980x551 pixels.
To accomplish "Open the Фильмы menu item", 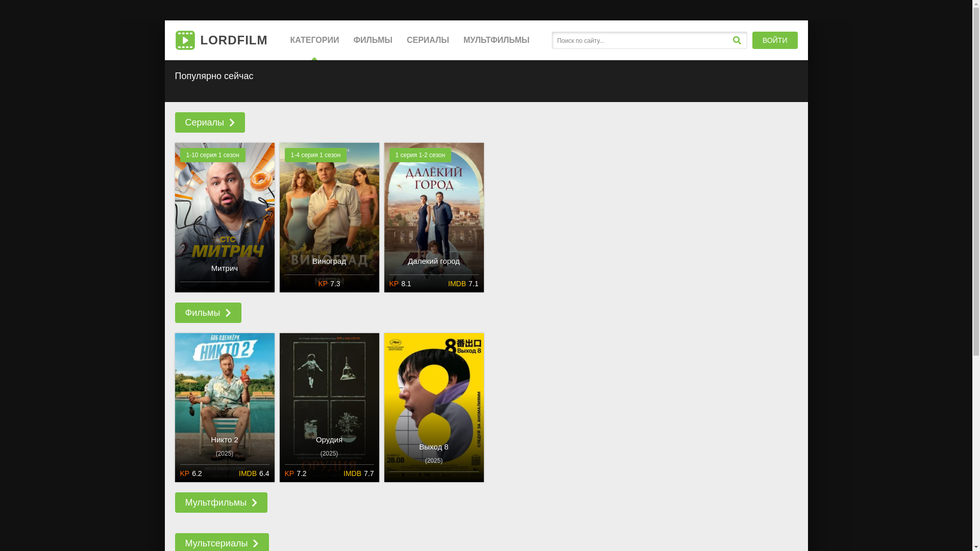I will tap(373, 40).
